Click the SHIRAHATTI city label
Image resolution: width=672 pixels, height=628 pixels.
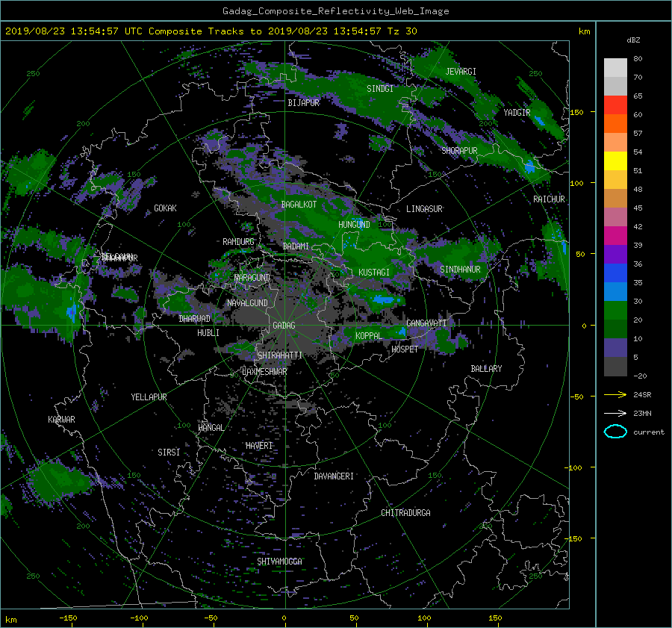280,355
